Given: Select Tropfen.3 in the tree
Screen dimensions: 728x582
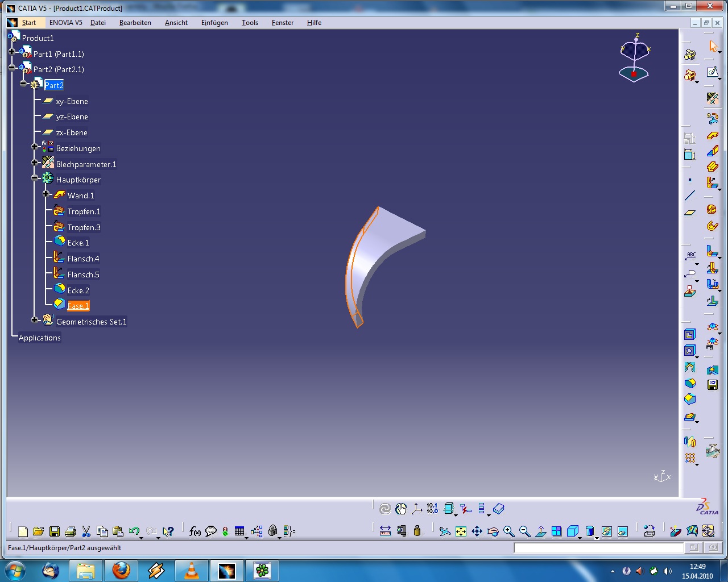Looking at the screenshot, I should pyautogui.click(x=84, y=227).
